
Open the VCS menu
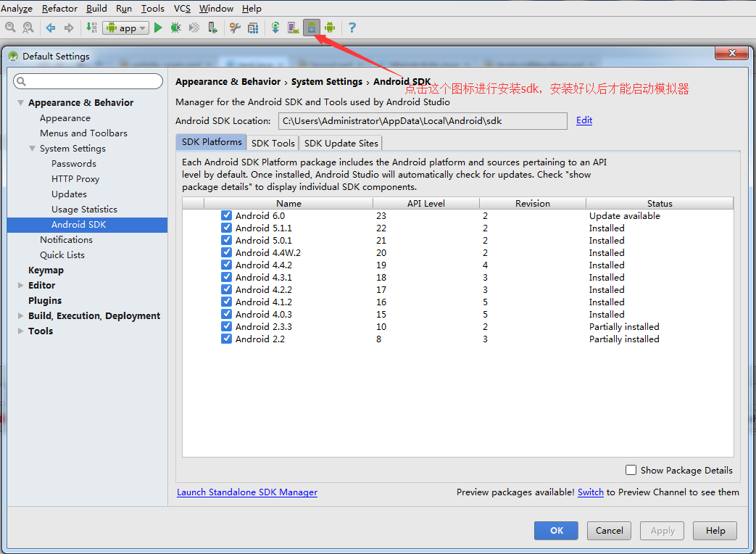(182, 9)
